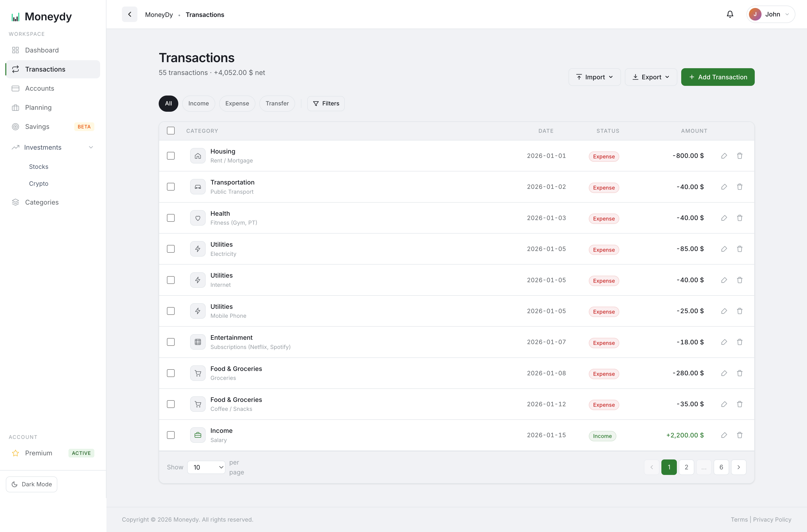Image resolution: width=807 pixels, height=532 pixels.
Task: Open Dashboard in the sidebar
Action: [x=53, y=50]
